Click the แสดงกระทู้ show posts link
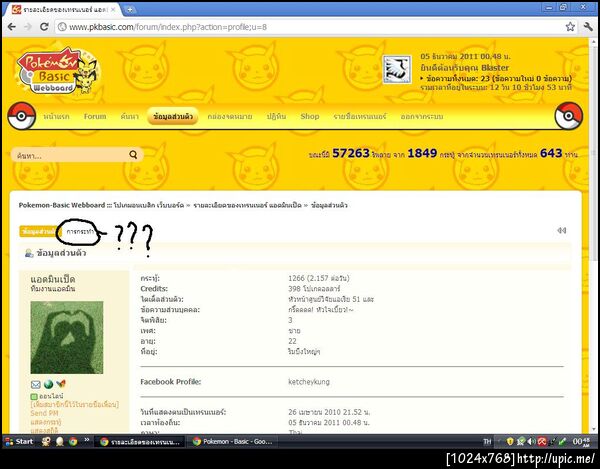Viewport: 600px width, 469px height. click(46, 422)
